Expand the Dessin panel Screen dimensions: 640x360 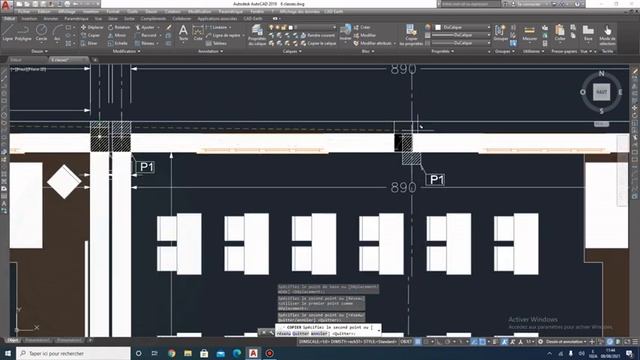40,51
